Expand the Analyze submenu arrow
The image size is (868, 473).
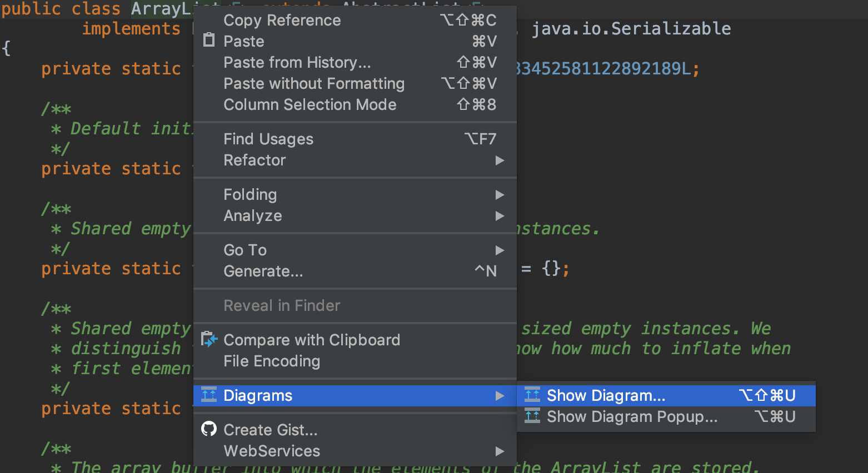pos(500,216)
